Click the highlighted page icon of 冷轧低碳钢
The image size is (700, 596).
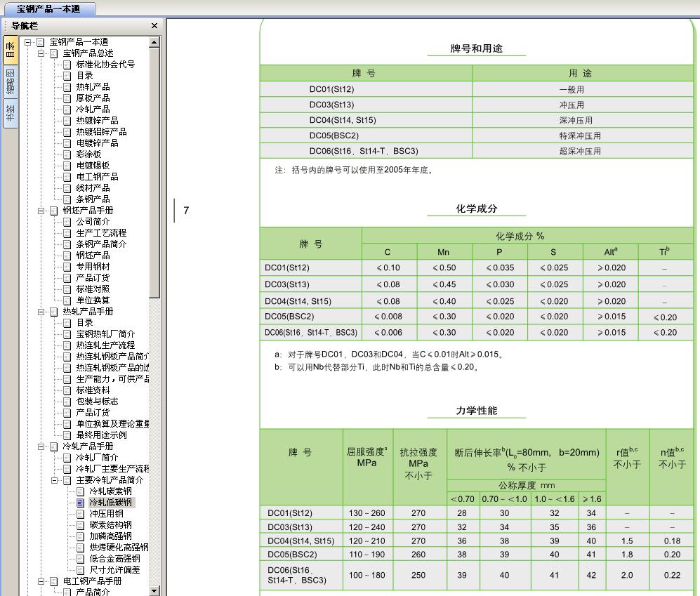80,503
